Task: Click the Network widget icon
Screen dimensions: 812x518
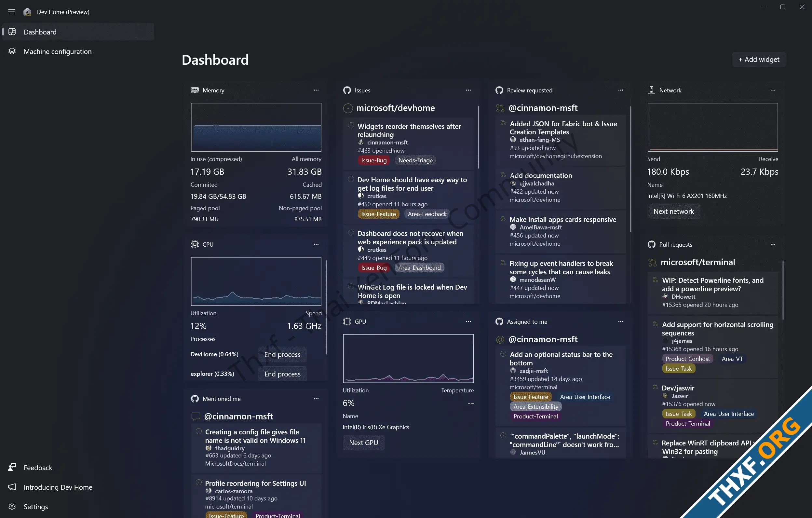Action: pyautogui.click(x=652, y=90)
